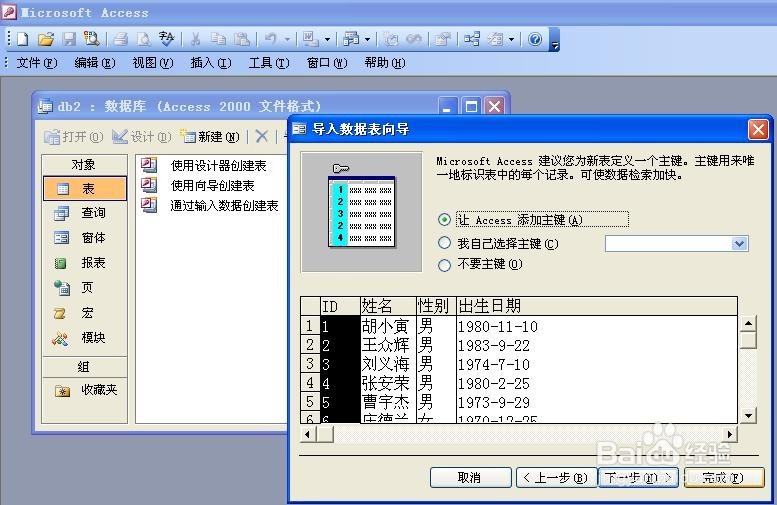Click the Copy toolbar icon
Viewport: 777px width, 505px height.
(x=218, y=39)
